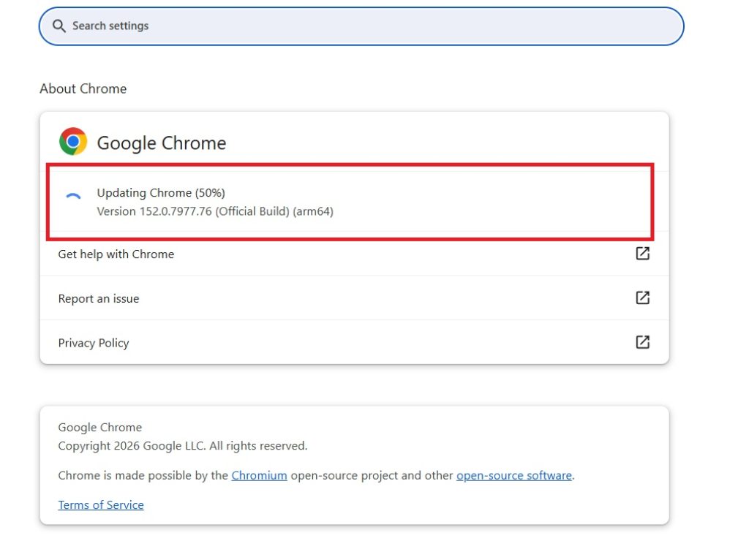Viewport: 749px width, 560px height.
Task: Select the Version 152.0.7977.76 text
Action: (215, 211)
